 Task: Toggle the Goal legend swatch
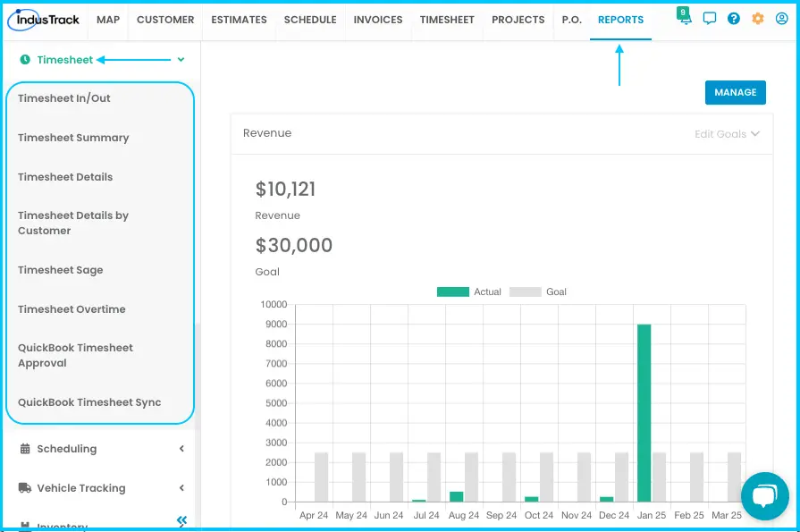coord(526,291)
